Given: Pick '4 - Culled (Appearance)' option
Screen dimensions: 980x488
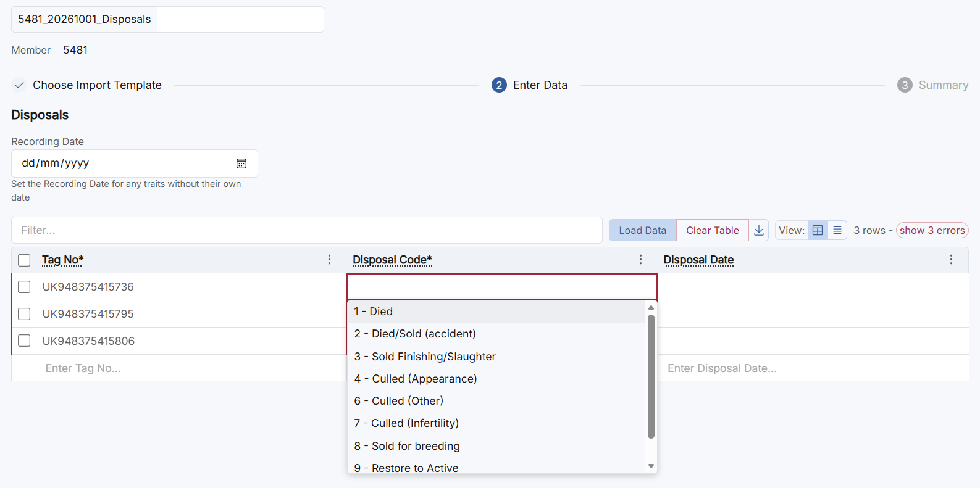Looking at the screenshot, I should point(496,379).
